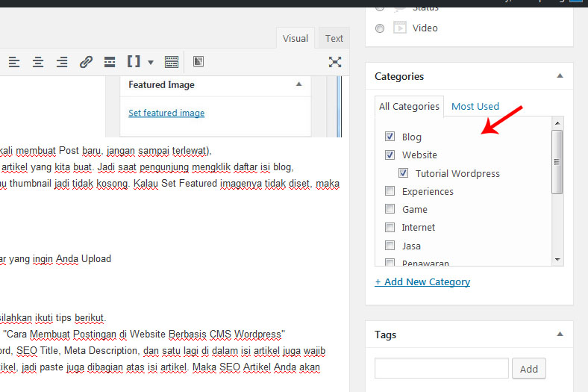Image resolution: width=588 pixels, height=392 pixels.
Task: Insert Read More tag icon
Action: pos(110,62)
